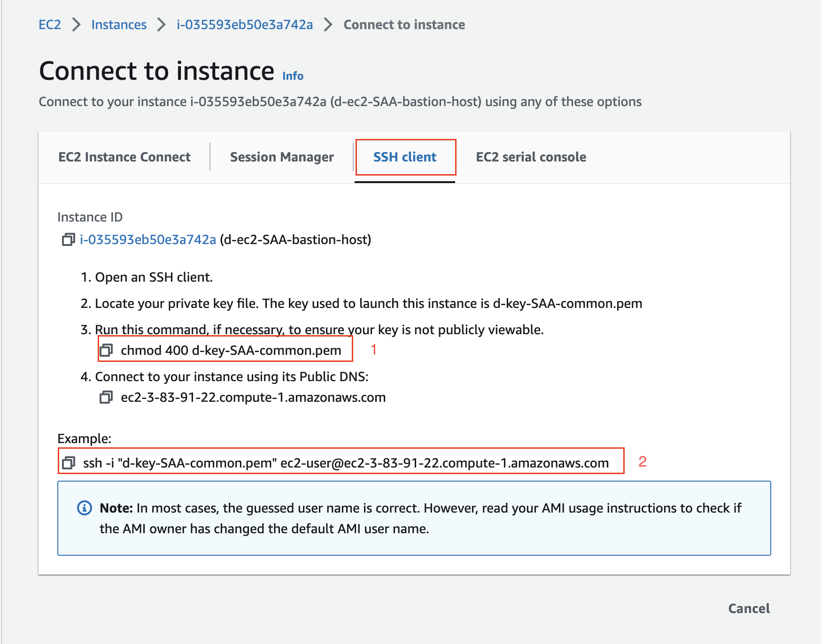Copy the chmod 400 command
This screenshot has height=644, width=821.
click(106, 350)
